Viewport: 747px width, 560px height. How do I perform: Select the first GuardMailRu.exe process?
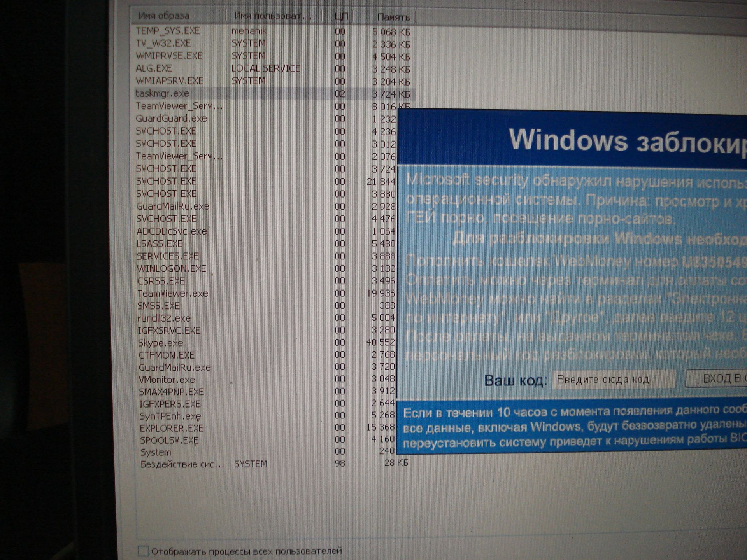(x=172, y=206)
